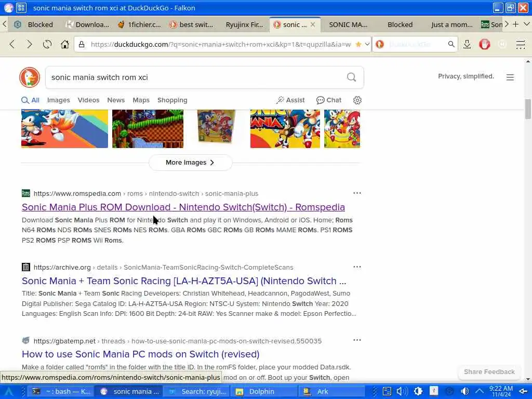Switch to the Dolphin taskbar entry
The width and height of the screenshot is (532, 399).
pyautogui.click(x=263, y=392)
